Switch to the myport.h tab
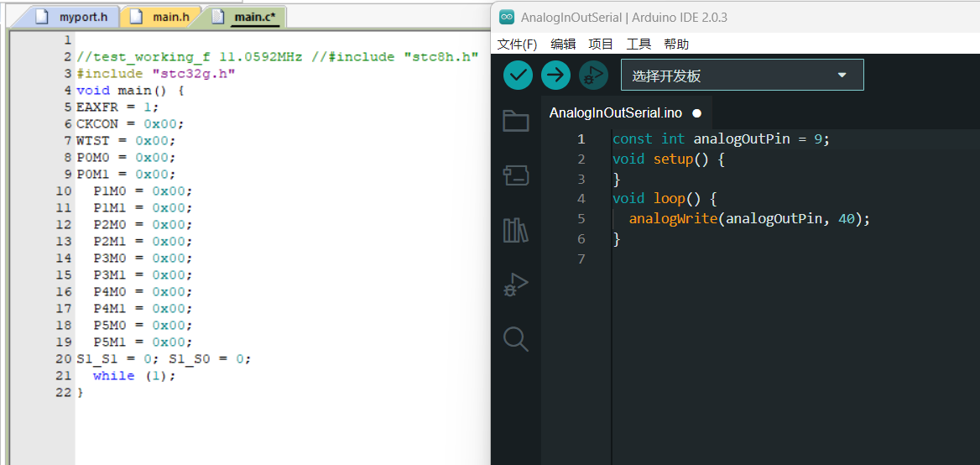This screenshot has width=980, height=465. point(74,17)
